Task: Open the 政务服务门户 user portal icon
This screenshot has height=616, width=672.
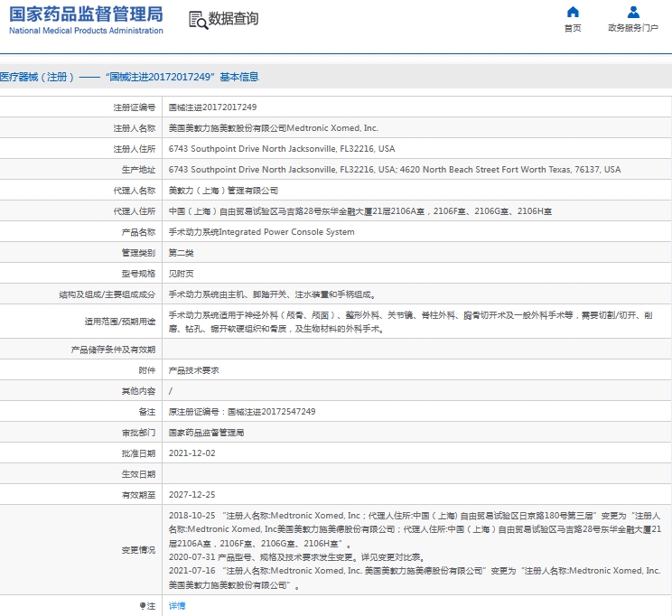Action: coord(633,12)
